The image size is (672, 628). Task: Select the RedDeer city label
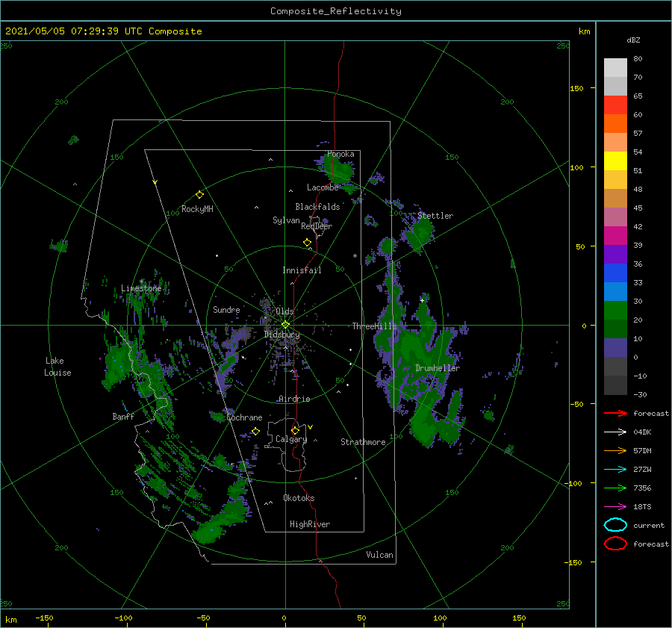tap(317, 226)
